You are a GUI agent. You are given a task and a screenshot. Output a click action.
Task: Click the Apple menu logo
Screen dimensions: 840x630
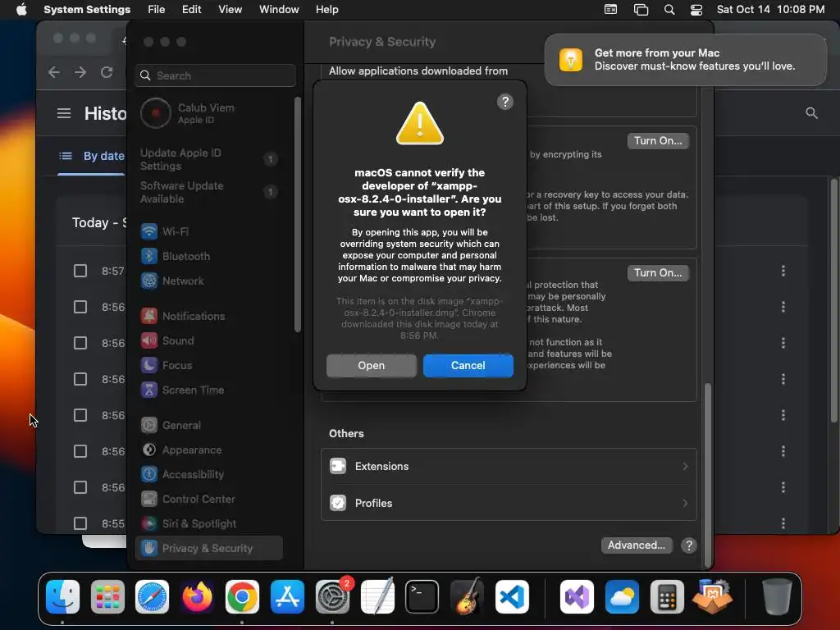pyautogui.click(x=21, y=9)
